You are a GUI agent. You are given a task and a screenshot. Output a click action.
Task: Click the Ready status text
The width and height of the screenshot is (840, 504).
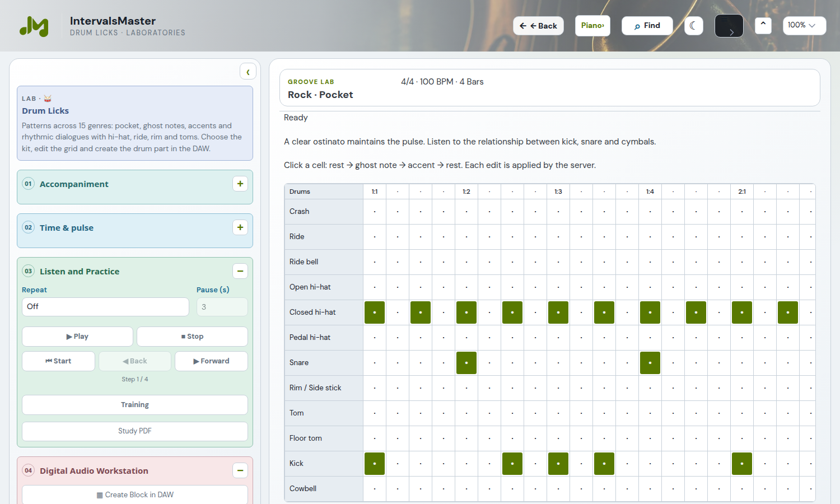[296, 118]
